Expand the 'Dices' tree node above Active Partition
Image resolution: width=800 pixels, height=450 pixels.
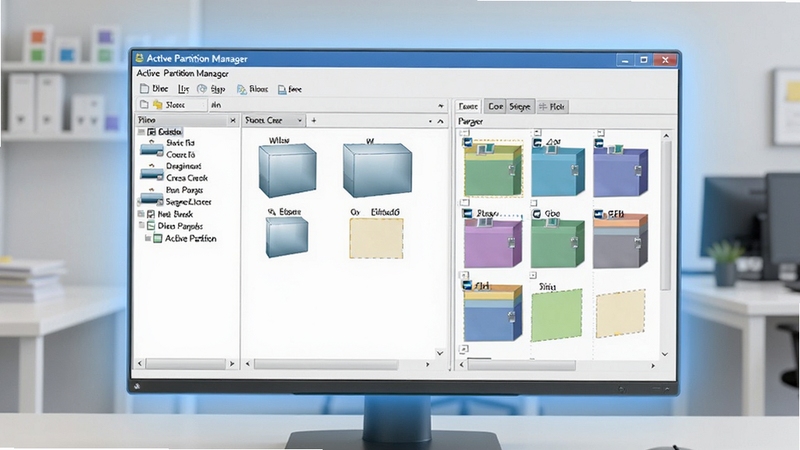[x=142, y=225]
